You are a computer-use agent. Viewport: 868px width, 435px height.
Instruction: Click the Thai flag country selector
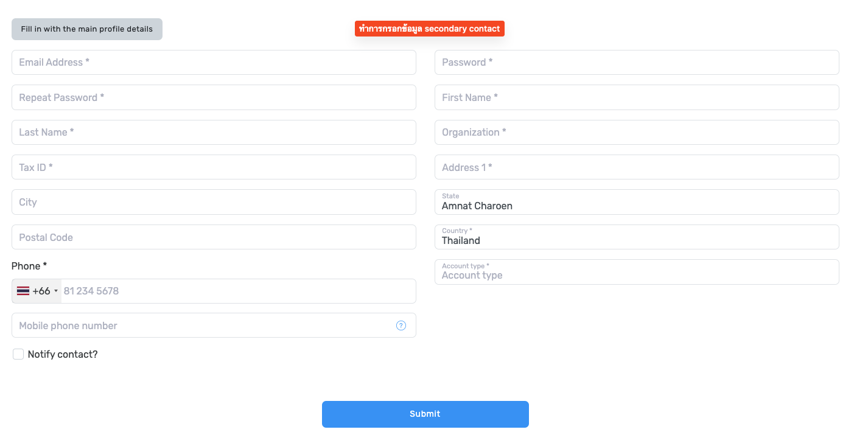(22, 291)
